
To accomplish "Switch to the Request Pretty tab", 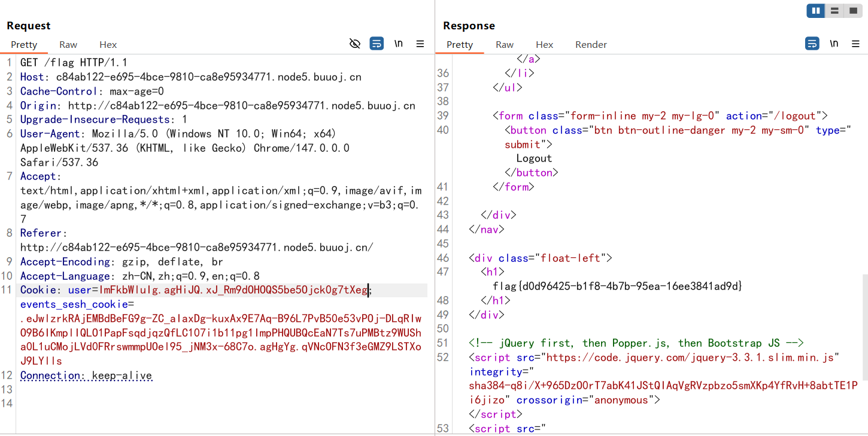I will point(24,45).
